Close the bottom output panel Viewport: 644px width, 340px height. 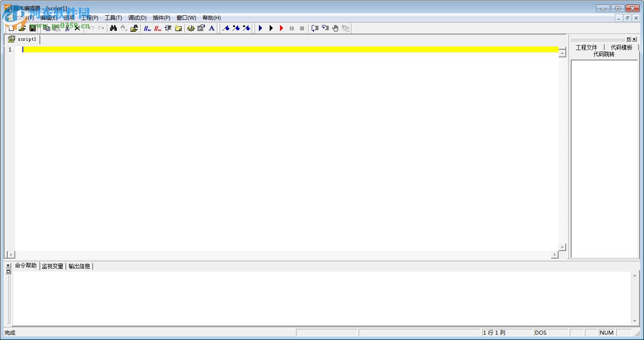[x=8, y=265]
